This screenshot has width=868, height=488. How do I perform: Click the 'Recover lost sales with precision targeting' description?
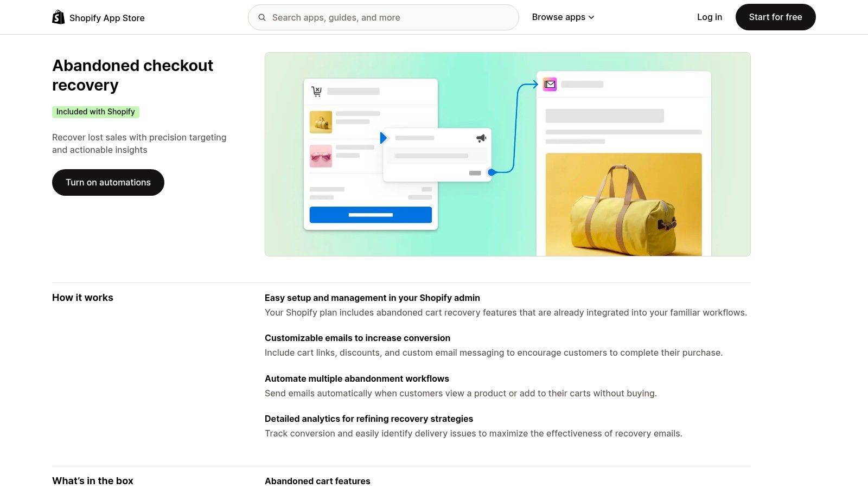[139, 144]
